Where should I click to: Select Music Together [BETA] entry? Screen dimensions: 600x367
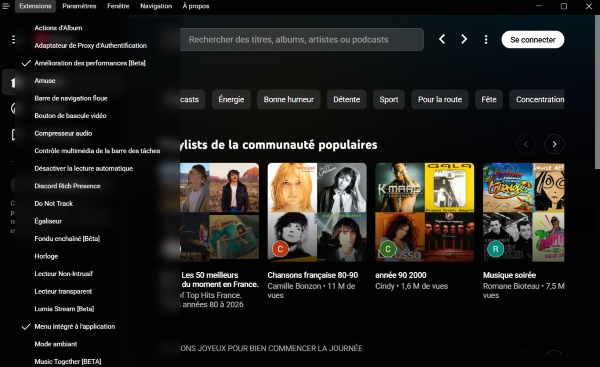click(x=68, y=362)
